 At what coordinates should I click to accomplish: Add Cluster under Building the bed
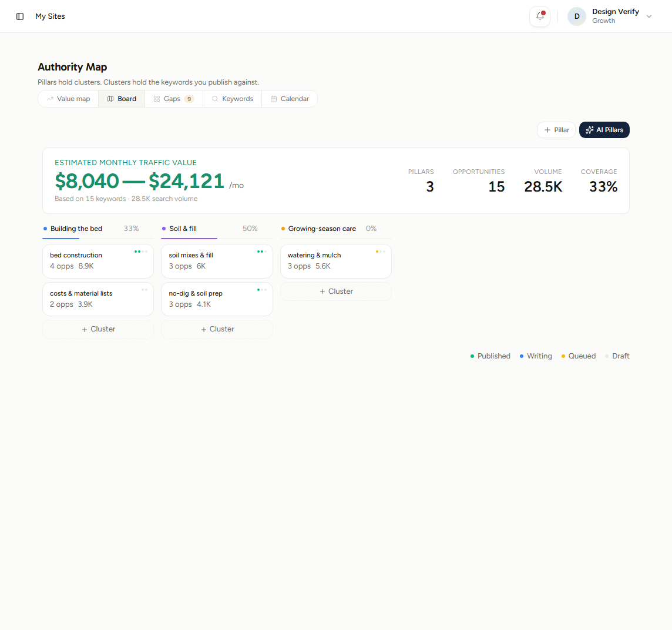click(98, 329)
